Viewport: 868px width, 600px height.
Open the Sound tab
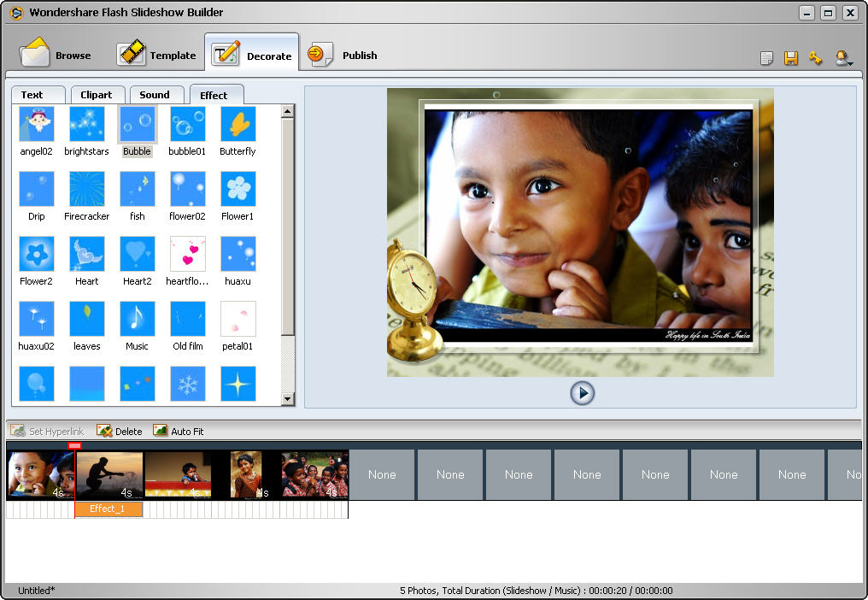[155, 95]
